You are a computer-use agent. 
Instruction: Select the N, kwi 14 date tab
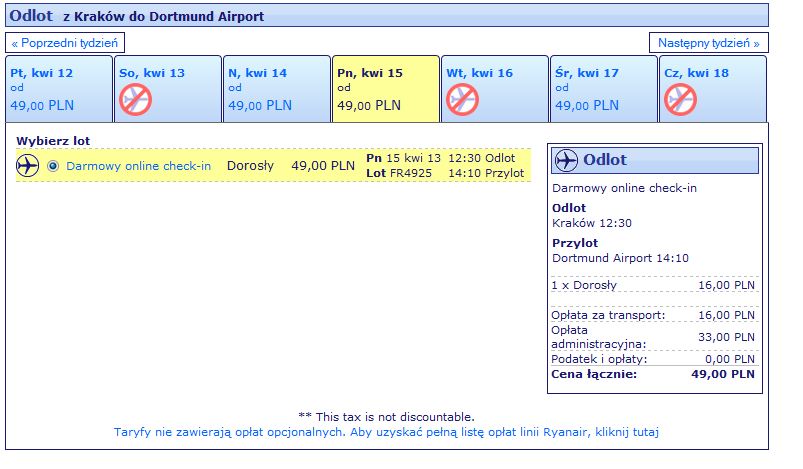[277, 89]
